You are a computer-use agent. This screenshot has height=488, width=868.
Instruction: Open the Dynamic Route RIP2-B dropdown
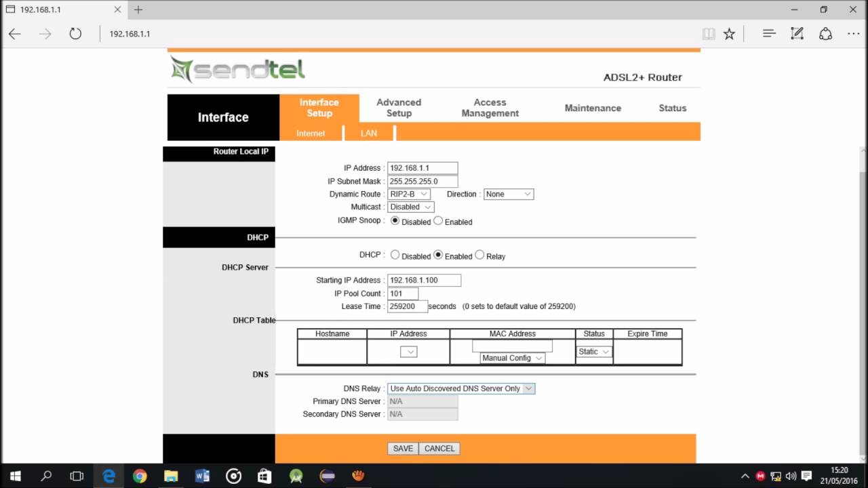408,194
